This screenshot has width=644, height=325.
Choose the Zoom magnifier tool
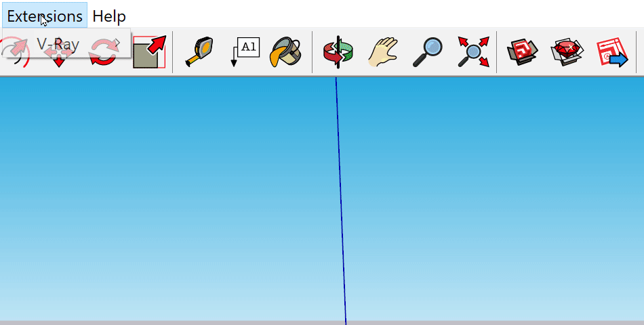(428, 51)
